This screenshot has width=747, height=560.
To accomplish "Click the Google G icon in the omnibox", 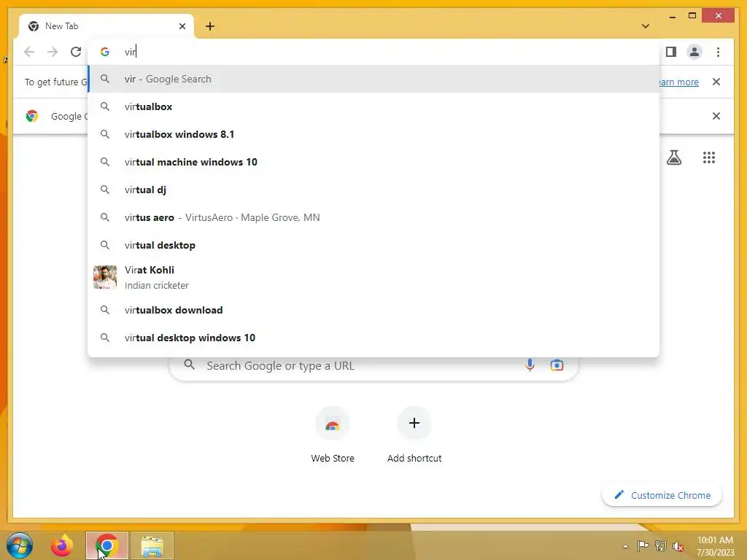I will (105, 52).
